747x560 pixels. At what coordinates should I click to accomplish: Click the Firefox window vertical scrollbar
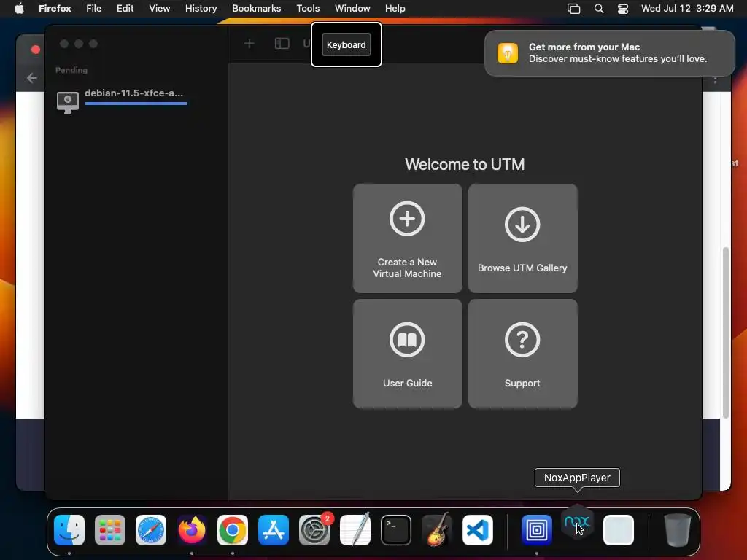click(726, 332)
